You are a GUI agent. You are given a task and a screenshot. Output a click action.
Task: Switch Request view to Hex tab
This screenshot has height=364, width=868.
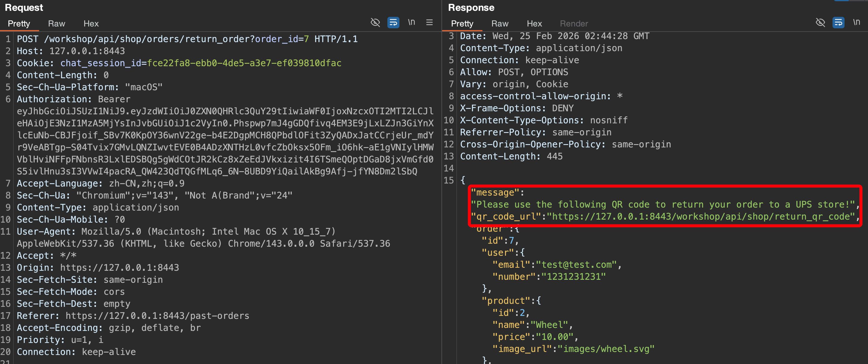coord(91,23)
